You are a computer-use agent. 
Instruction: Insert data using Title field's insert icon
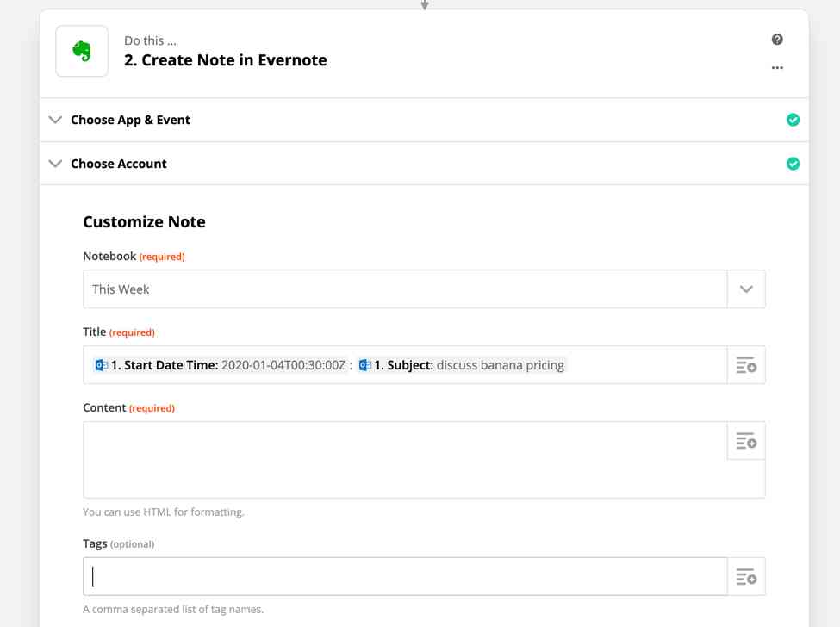(746, 365)
